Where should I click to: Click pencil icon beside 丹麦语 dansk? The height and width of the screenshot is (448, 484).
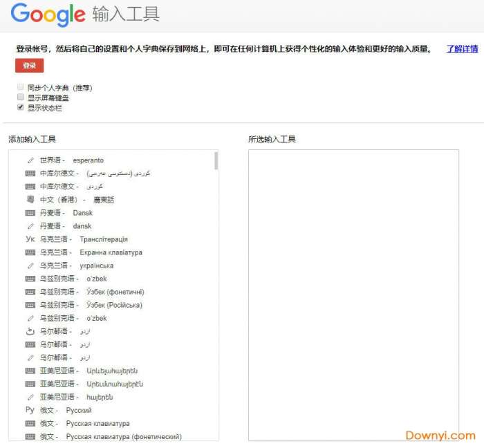(30, 226)
